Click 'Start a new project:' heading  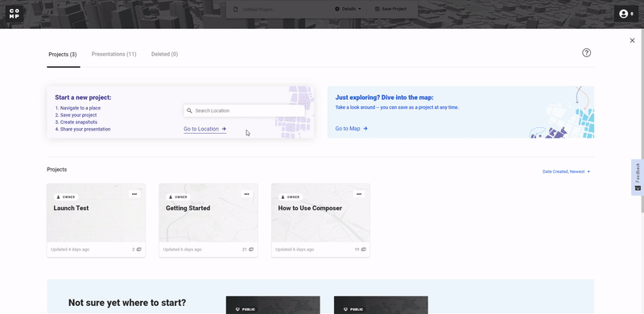click(x=83, y=97)
